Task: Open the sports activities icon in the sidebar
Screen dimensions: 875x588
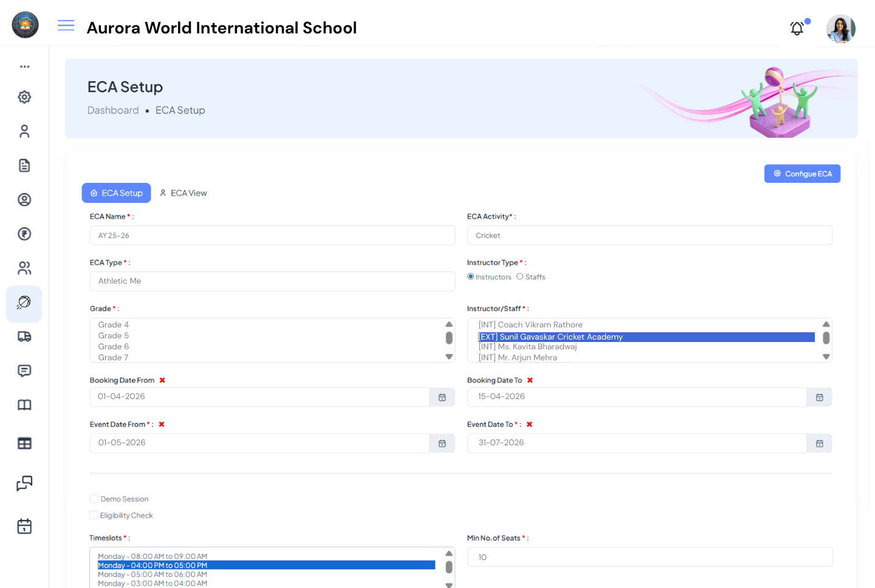Action: coord(24,304)
